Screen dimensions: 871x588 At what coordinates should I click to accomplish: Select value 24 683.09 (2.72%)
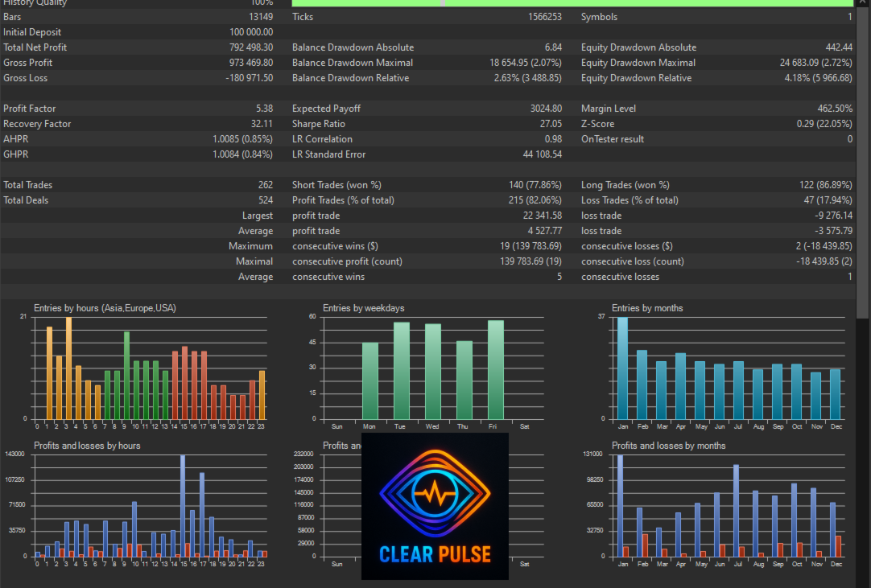point(816,63)
